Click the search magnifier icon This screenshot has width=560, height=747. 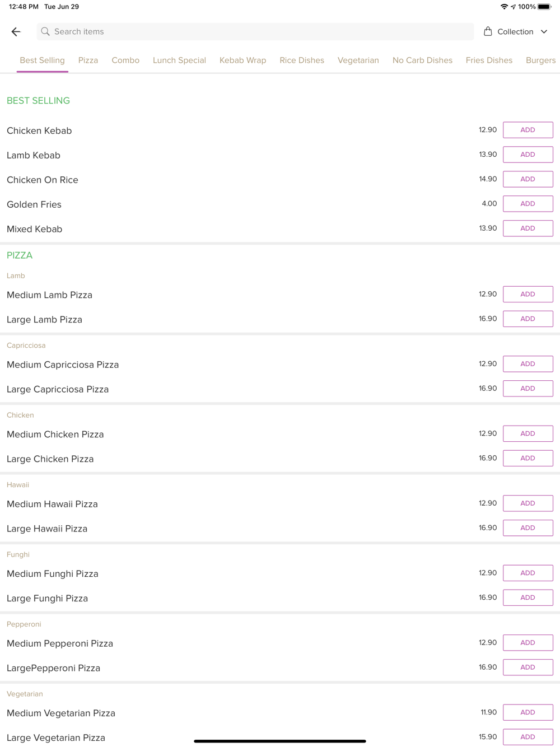click(x=45, y=32)
